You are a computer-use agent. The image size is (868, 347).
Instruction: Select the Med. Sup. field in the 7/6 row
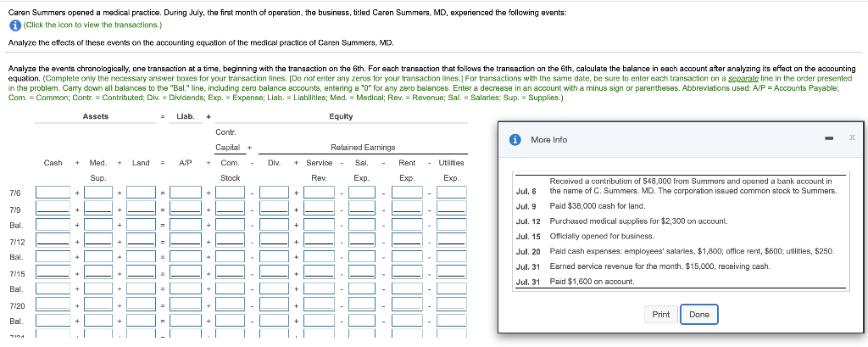coord(98,193)
